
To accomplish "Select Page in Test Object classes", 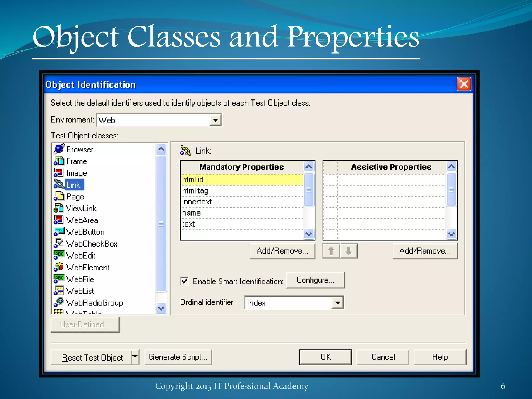I will pos(75,197).
